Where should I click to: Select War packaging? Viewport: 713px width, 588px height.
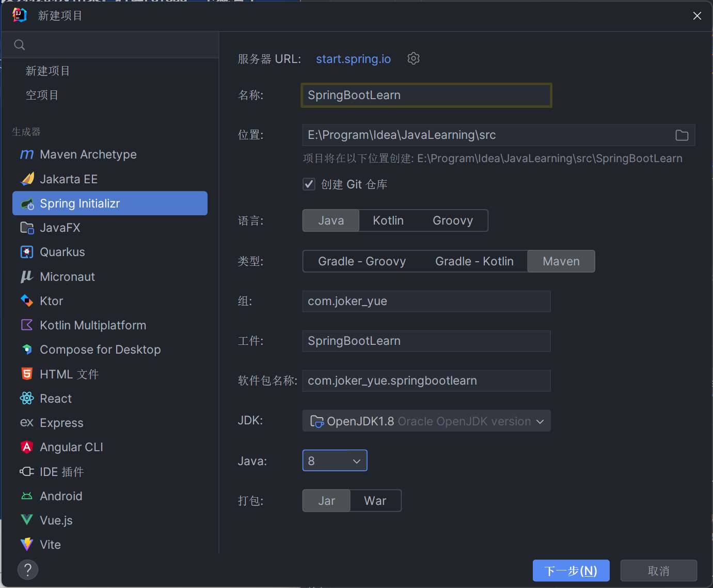pos(375,501)
